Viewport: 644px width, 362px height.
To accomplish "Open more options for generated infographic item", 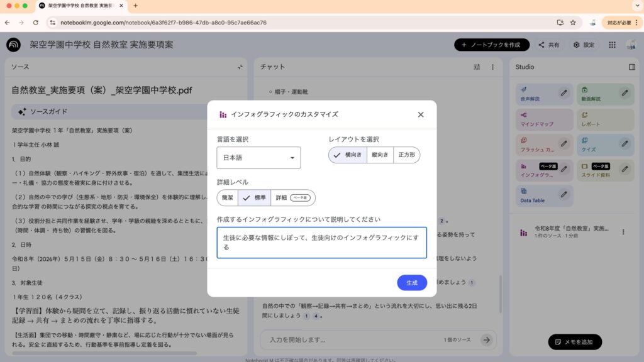I will click(623, 232).
